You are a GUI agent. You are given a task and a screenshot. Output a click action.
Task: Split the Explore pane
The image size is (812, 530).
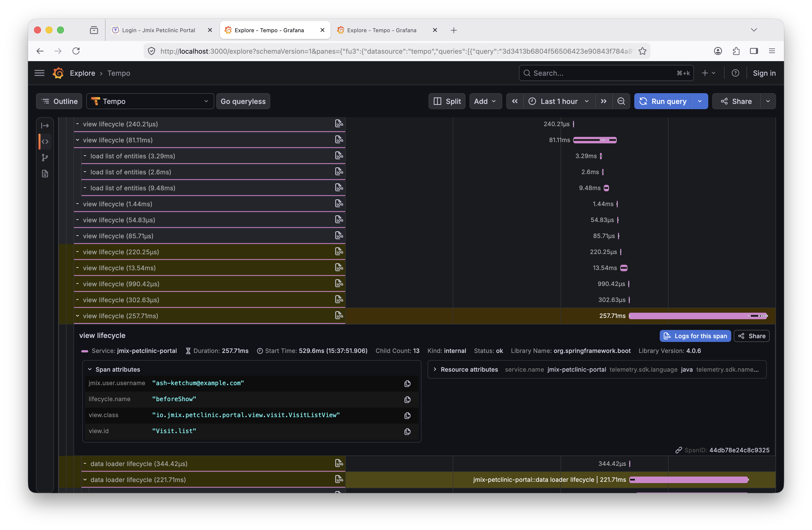click(x=447, y=101)
